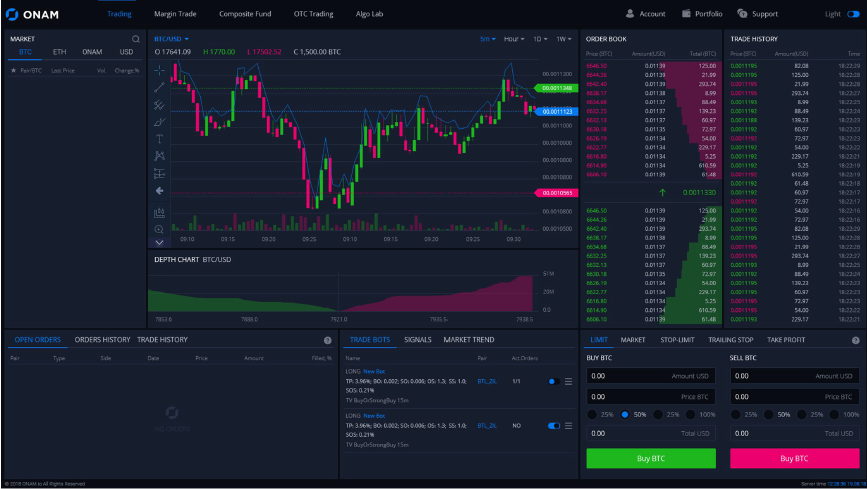Toggle the second LONG bot switch
The width and height of the screenshot is (867, 489).
(x=553, y=426)
